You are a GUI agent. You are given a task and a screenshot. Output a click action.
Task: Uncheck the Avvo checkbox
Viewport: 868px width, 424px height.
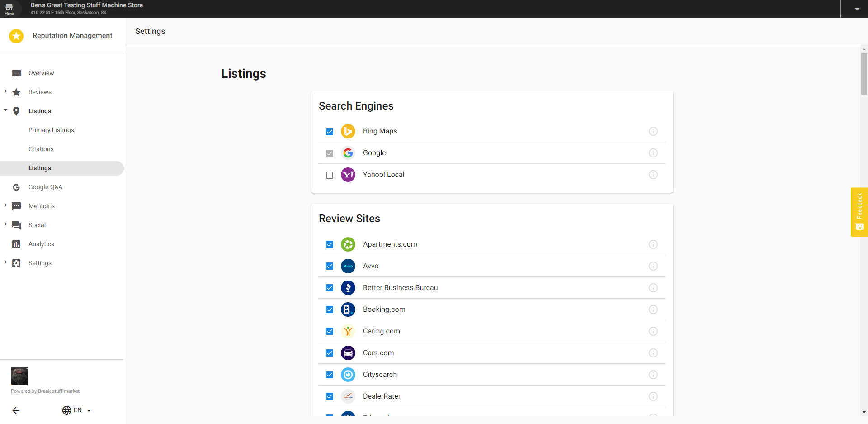pyautogui.click(x=330, y=266)
